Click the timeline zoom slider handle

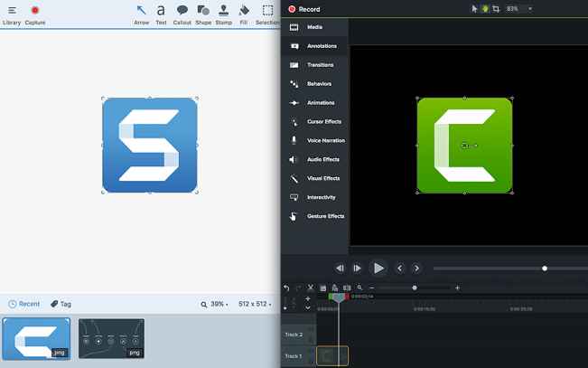point(415,288)
